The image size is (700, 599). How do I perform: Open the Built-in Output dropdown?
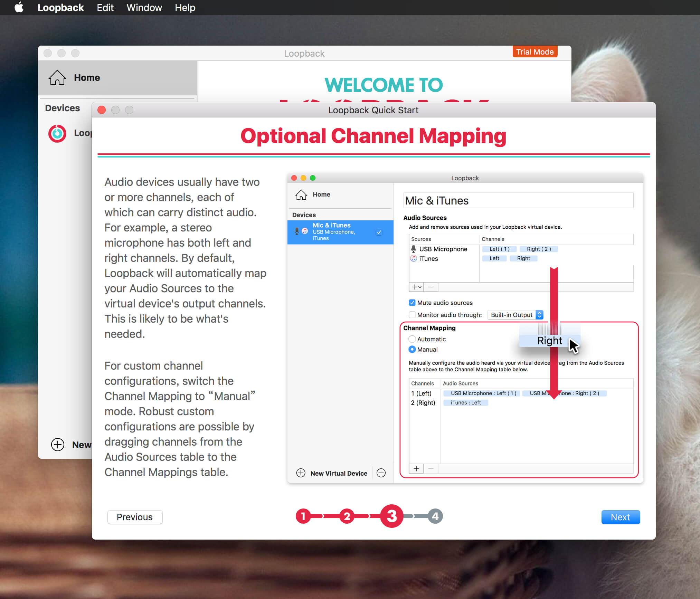[x=515, y=315]
